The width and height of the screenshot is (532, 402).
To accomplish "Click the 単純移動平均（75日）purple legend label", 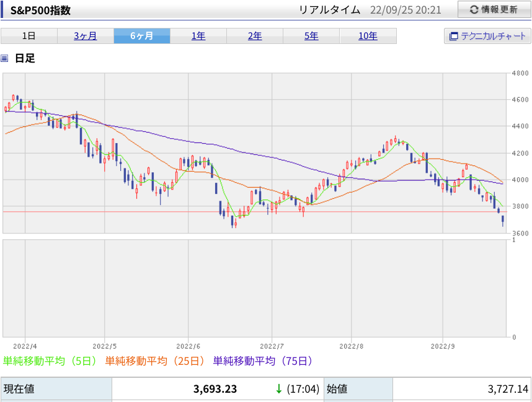I will click(x=263, y=361).
